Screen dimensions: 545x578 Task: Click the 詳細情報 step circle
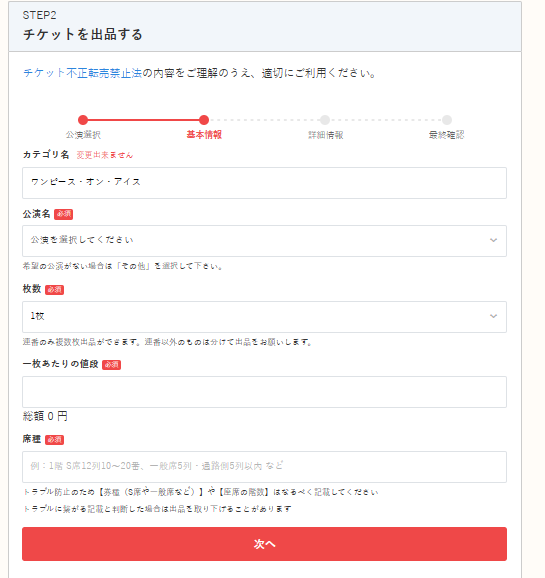325,120
